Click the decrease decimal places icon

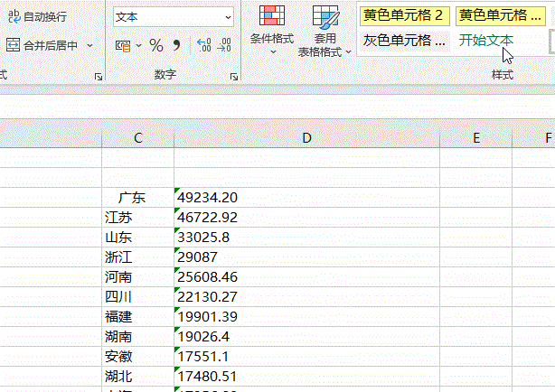click(224, 45)
